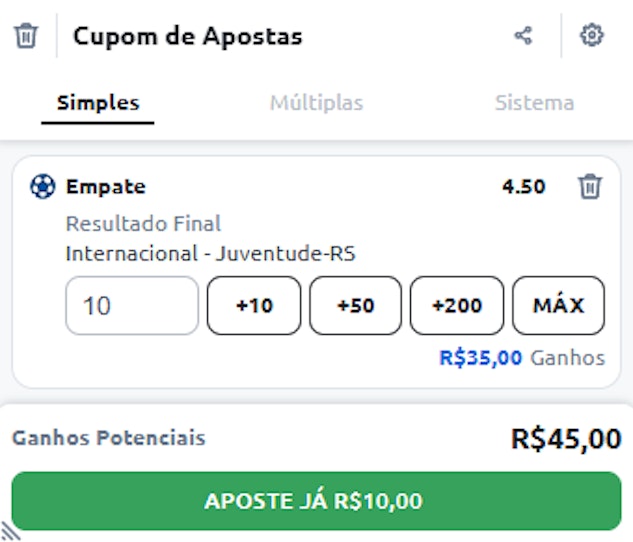This screenshot has height=542, width=633.
Task: Switch to the Simples tab
Action: click(98, 103)
